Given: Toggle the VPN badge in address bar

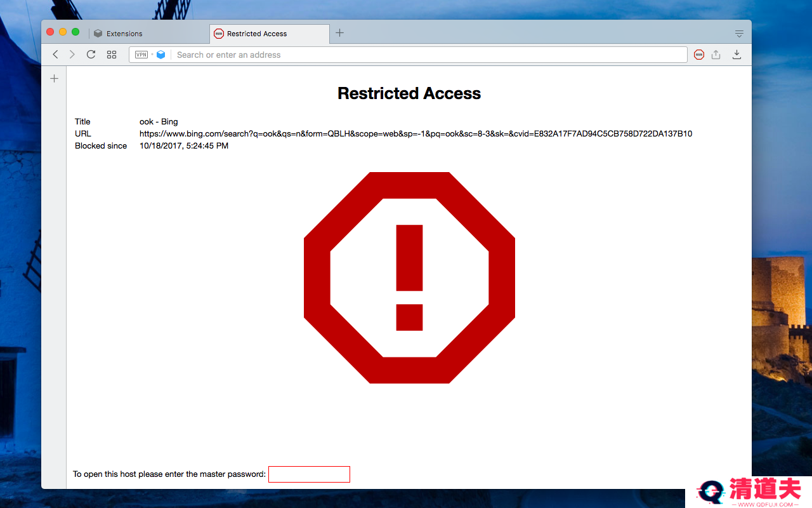Looking at the screenshot, I should (141, 55).
